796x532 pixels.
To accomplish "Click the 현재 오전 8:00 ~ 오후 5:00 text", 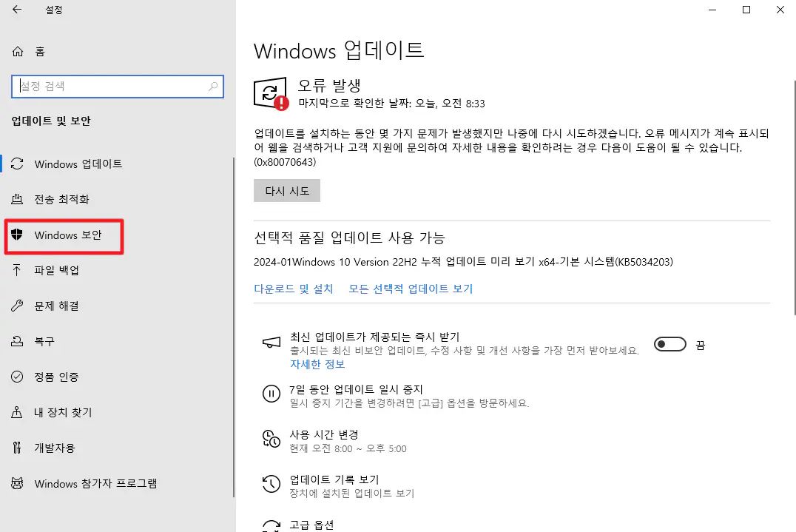I will 348,448.
